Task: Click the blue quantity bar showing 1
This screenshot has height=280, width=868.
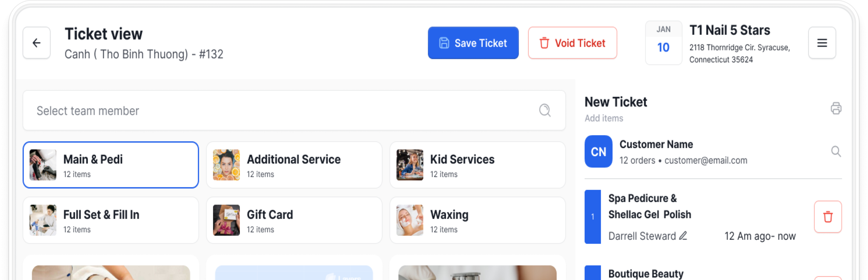Action: click(592, 217)
